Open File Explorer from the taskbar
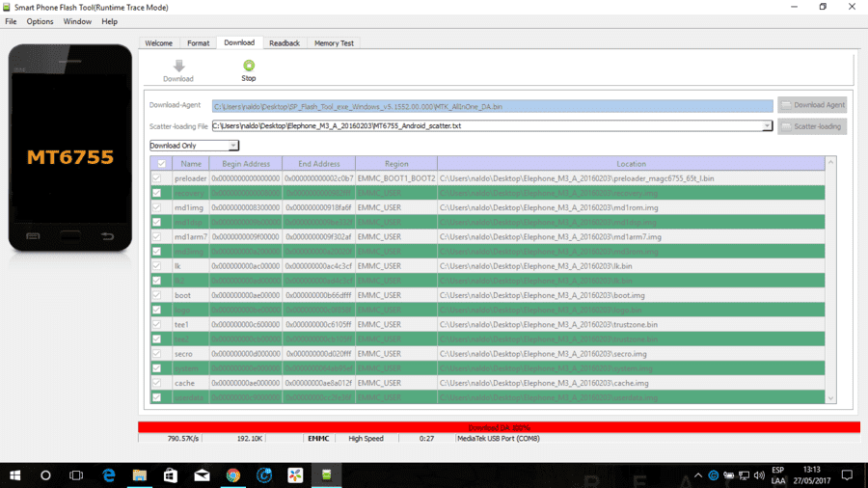 coord(140,475)
